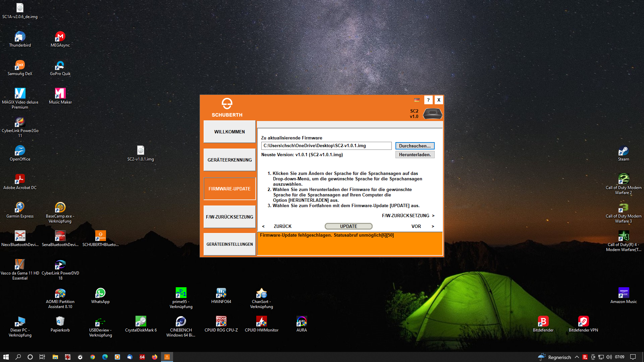644x362 pixels.
Task: Select AURA desktop icon
Action: (302, 324)
